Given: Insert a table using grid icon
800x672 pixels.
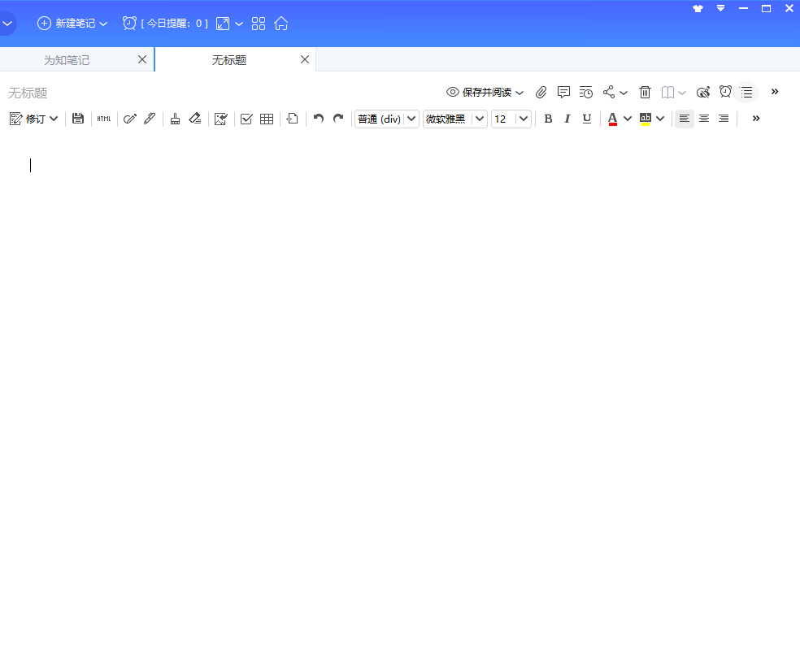Looking at the screenshot, I should coord(267,119).
